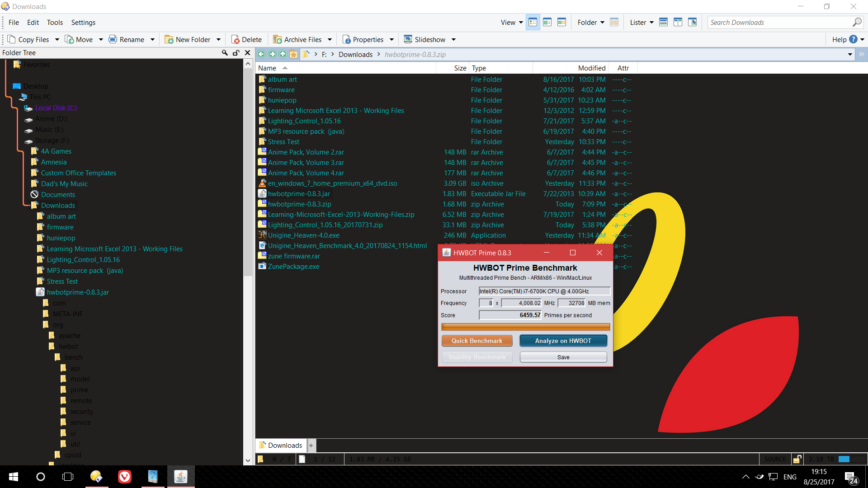The height and width of the screenshot is (488, 868).
Task: Open the blue Help question mark
Action: coord(853,39)
